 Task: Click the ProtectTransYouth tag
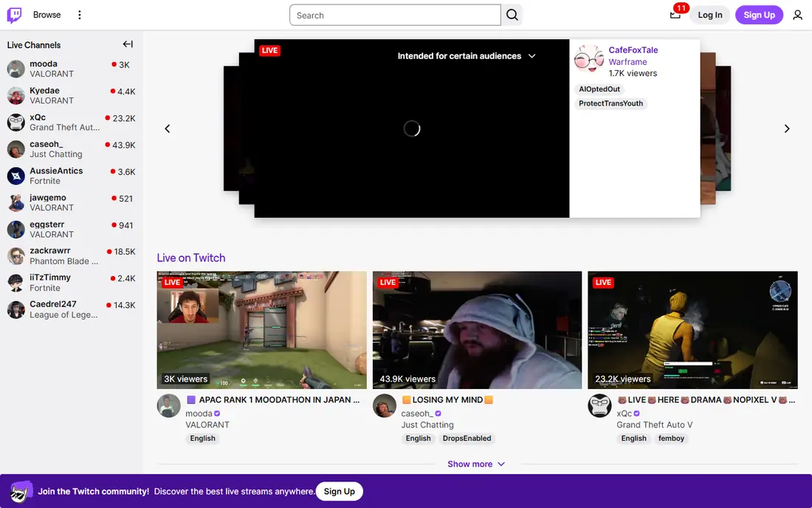610,103
